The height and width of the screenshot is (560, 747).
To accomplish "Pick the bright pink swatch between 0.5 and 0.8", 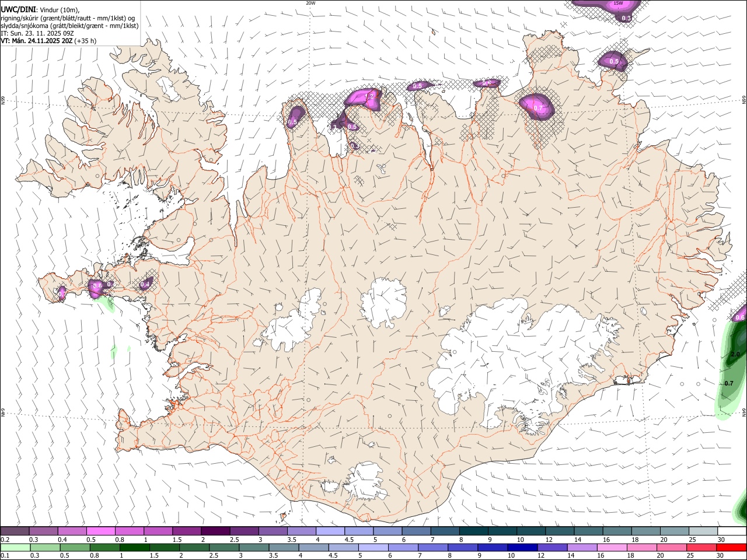I will [x=100, y=531].
